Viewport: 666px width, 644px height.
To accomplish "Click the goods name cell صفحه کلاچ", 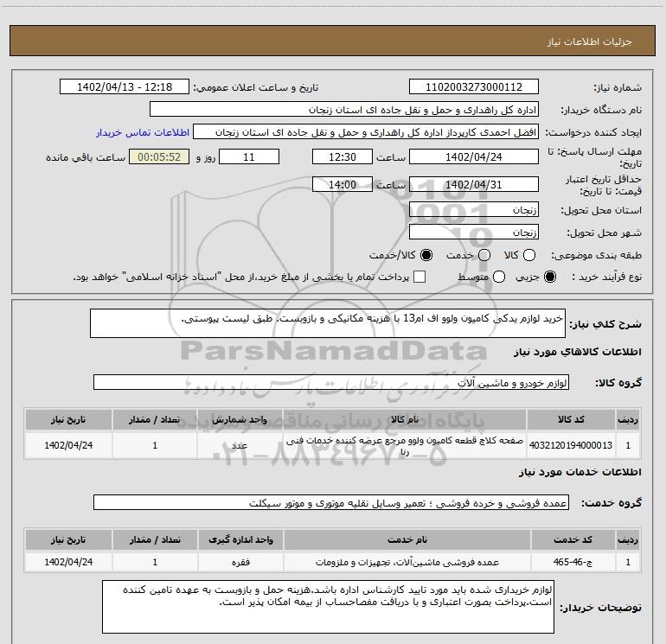I will point(405,445).
